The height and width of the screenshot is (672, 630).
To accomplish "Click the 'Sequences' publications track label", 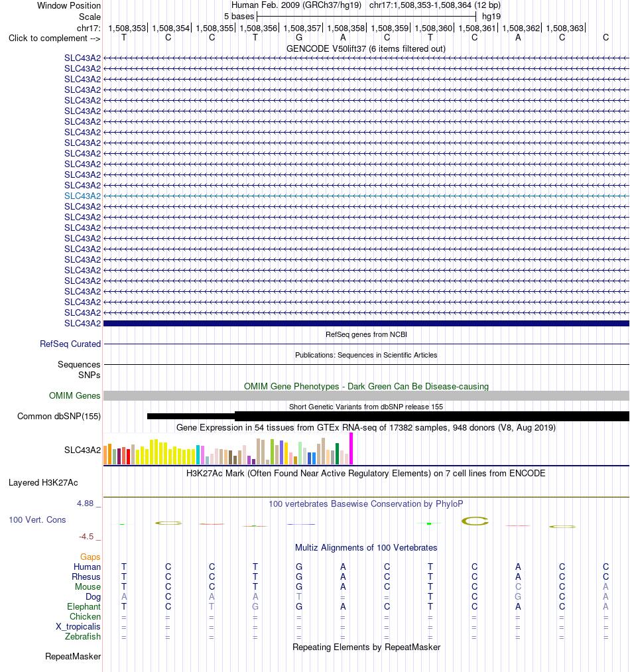I will [79, 364].
